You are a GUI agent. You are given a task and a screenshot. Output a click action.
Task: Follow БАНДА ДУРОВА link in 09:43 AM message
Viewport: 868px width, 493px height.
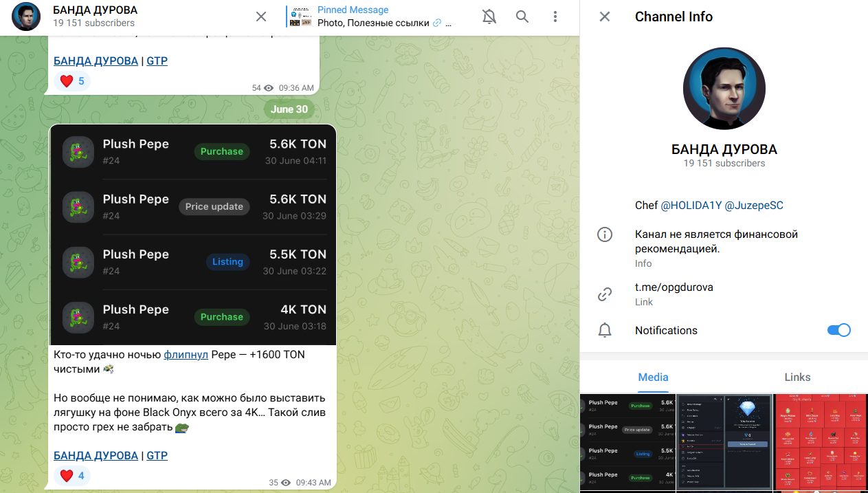(x=96, y=455)
